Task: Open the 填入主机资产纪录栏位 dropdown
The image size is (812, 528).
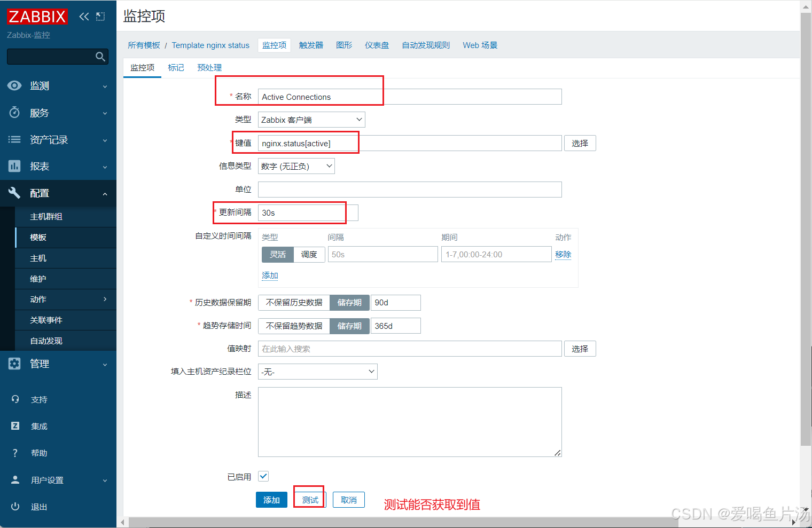Action: tap(318, 372)
